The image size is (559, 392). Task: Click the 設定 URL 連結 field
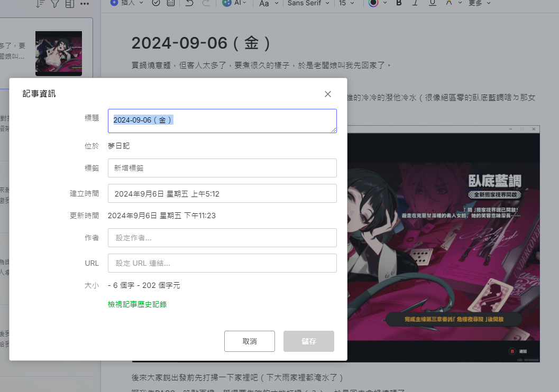222,263
